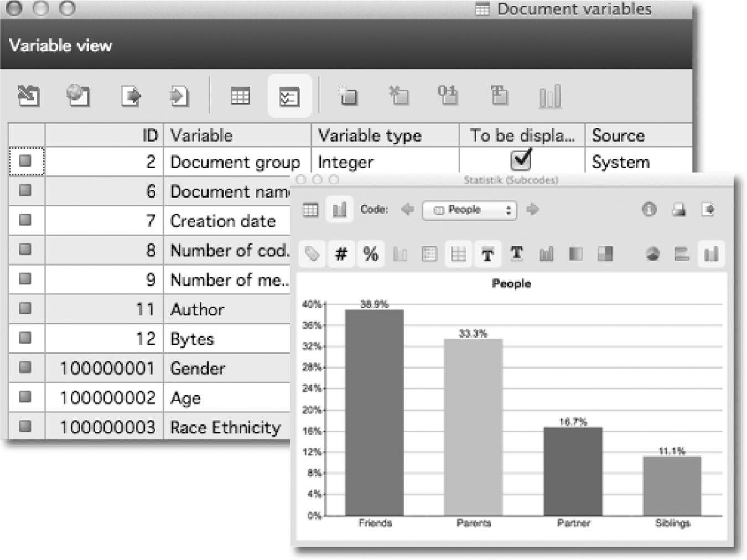The image size is (747, 560).
Task: Click the four-square color palette icon
Action: pos(605,254)
